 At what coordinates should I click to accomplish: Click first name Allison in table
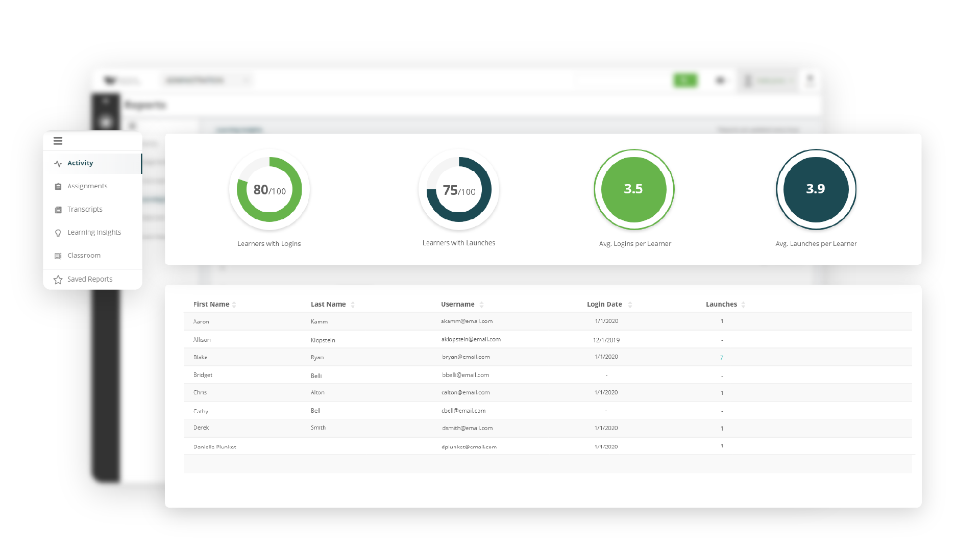click(x=202, y=340)
